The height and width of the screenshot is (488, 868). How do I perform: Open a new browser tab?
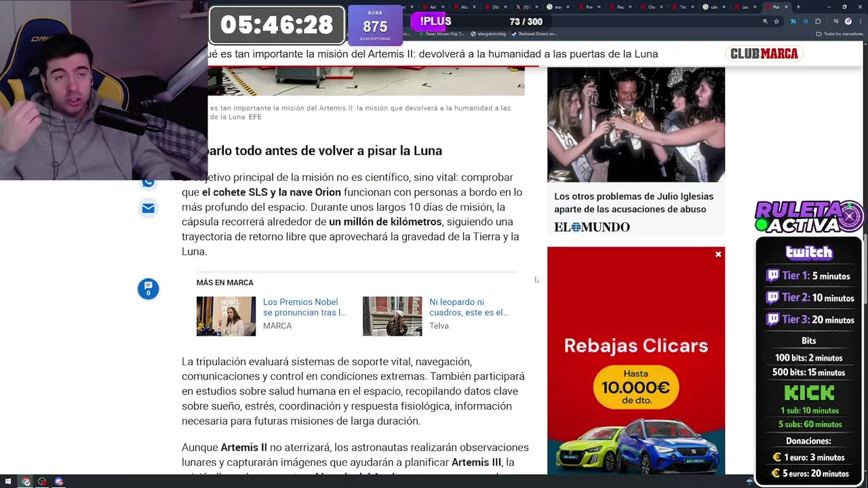click(x=798, y=7)
